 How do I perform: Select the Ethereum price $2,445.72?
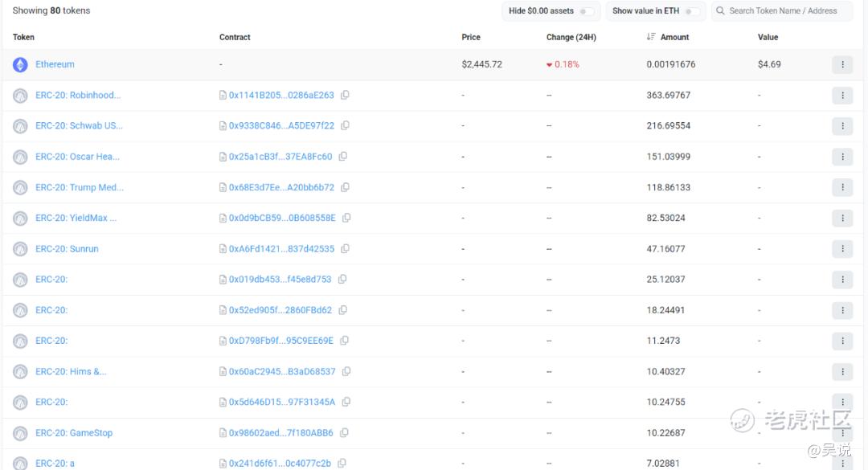(x=481, y=64)
